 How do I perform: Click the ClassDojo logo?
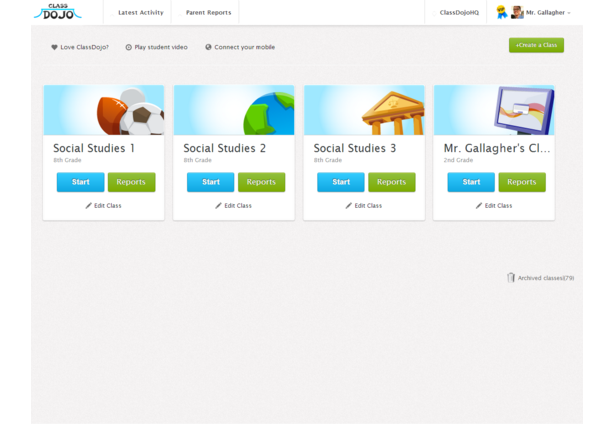58,12
